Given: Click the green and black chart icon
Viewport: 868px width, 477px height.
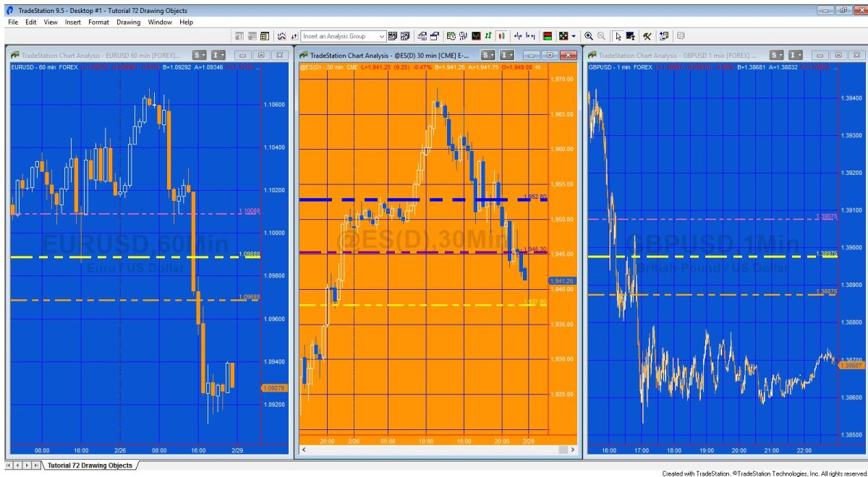Looking at the screenshot, I should coord(477,36).
